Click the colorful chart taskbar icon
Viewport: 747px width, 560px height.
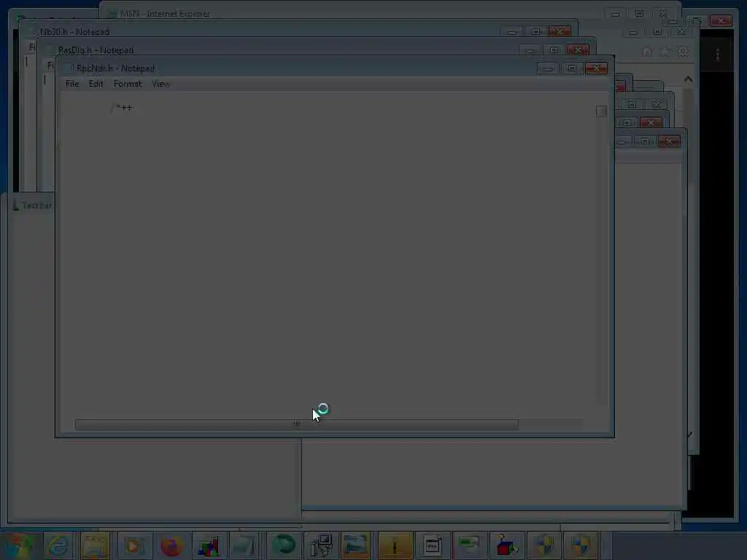[208, 545]
